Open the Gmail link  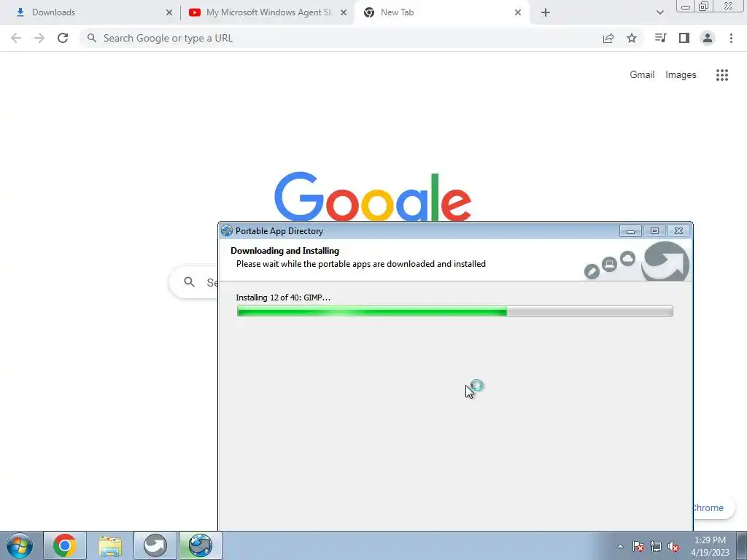(x=642, y=75)
